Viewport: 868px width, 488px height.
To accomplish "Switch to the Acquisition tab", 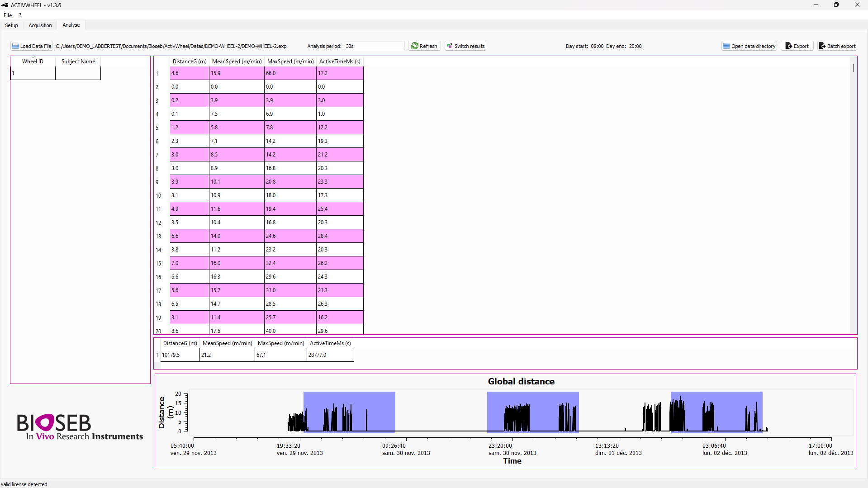I will click(40, 25).
